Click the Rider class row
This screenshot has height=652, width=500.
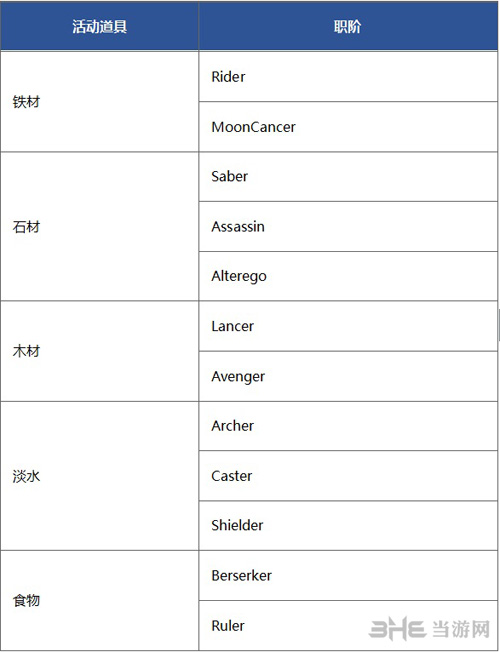pyautogui.click(x=348, y=77)
